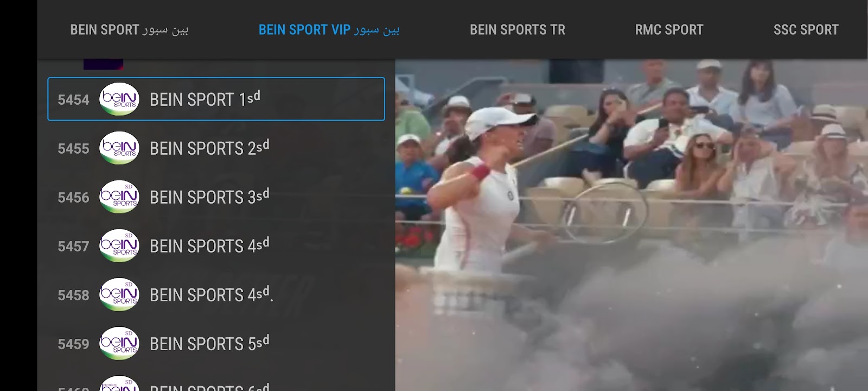Click beIN logo next to BEIN SPORTS 2sd
This screenshot has width=868, height=391.
119,148
